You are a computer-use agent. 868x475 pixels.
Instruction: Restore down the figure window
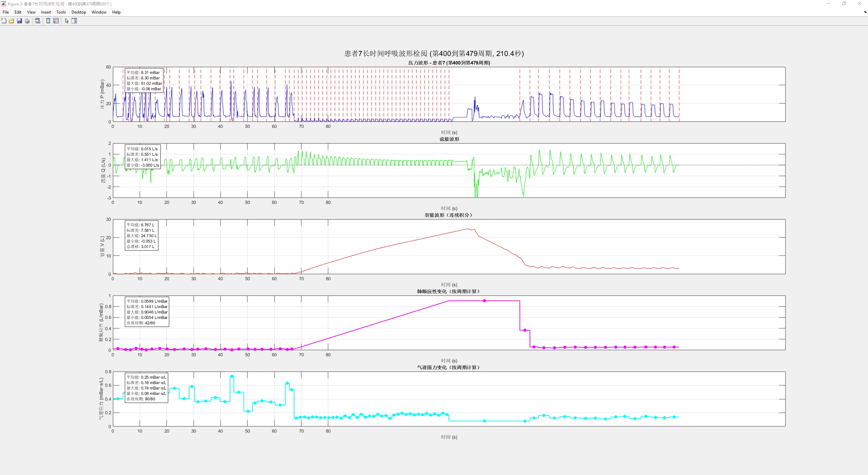(x=844, y=4)
